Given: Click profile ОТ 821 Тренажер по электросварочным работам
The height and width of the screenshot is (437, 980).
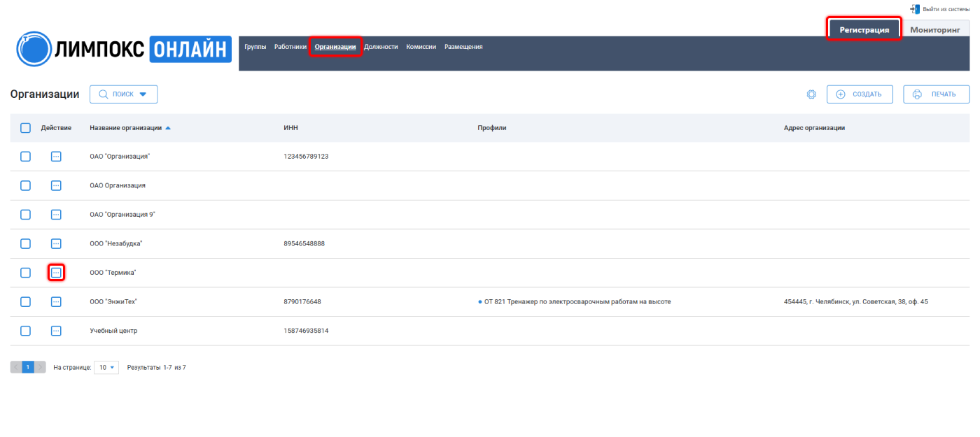Looking at the screenshot, I should coord(577,302).
